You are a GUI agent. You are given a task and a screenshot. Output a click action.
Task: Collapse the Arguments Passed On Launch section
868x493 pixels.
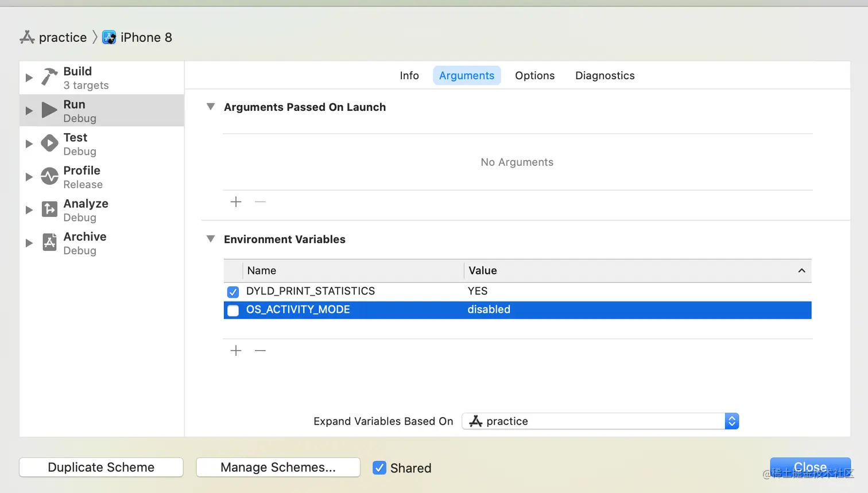[x=211, y=107]
